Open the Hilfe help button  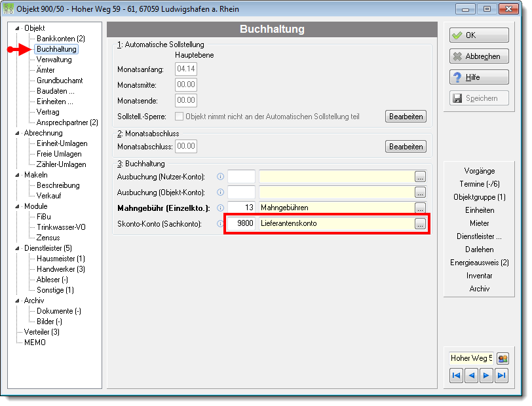pos(479,77)
